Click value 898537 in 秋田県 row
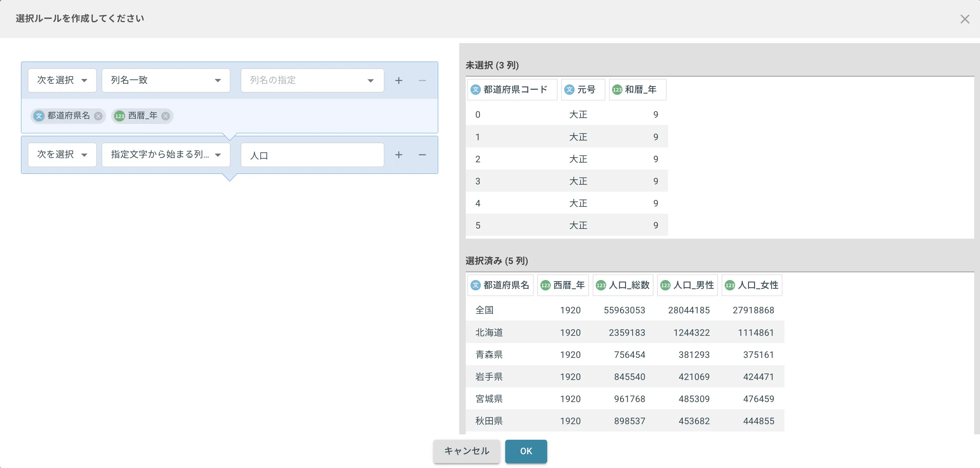 coord(630,421)
